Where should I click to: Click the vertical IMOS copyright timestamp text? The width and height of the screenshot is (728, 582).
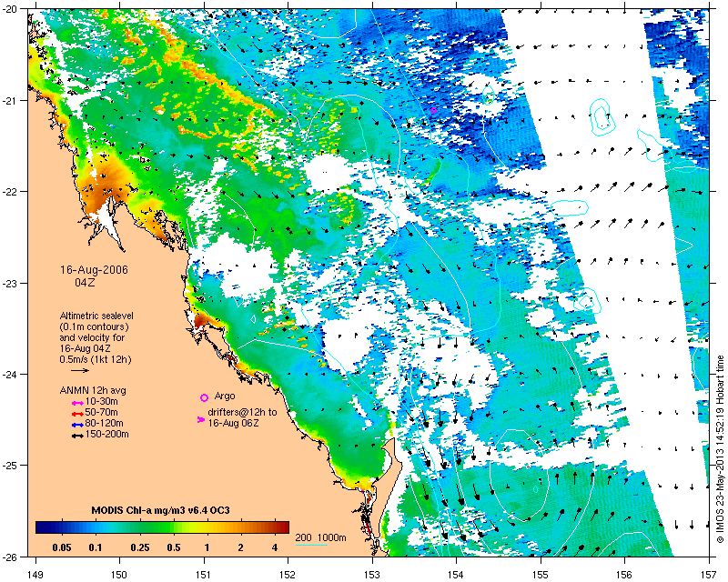click(x=720, y=449)
